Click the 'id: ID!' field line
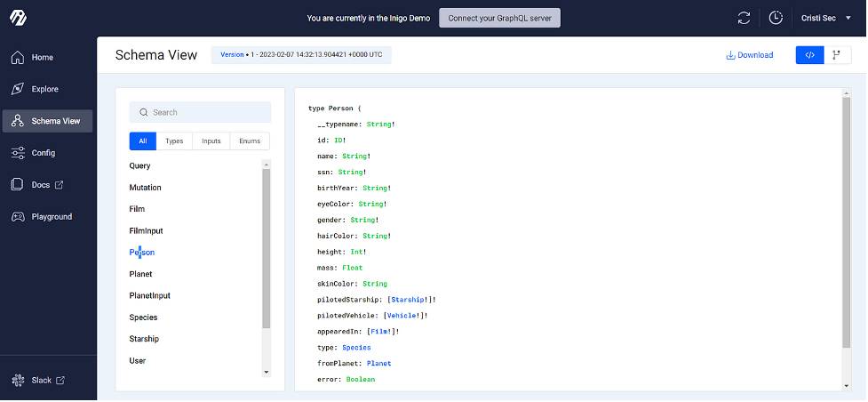 click(331, 141)
